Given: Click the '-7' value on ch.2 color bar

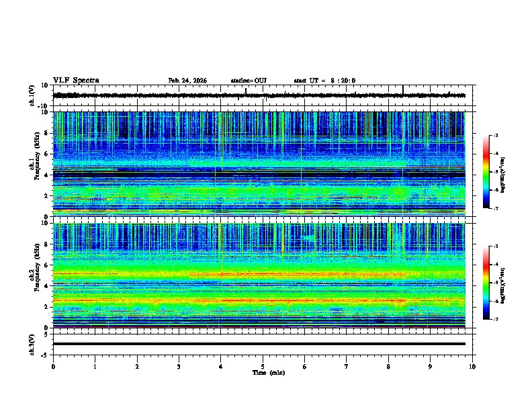Looking at the screenshot, I should click(496, 320).
